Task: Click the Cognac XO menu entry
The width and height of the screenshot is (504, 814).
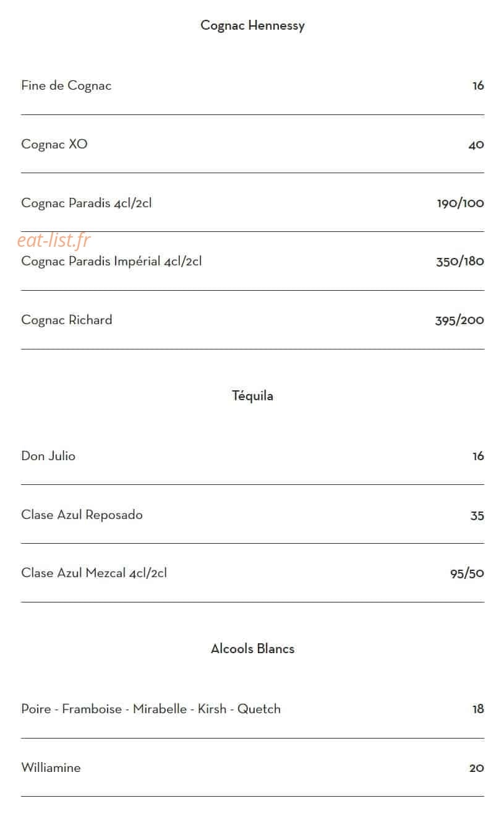Action: pyautogui.click(x=54, y=145)
